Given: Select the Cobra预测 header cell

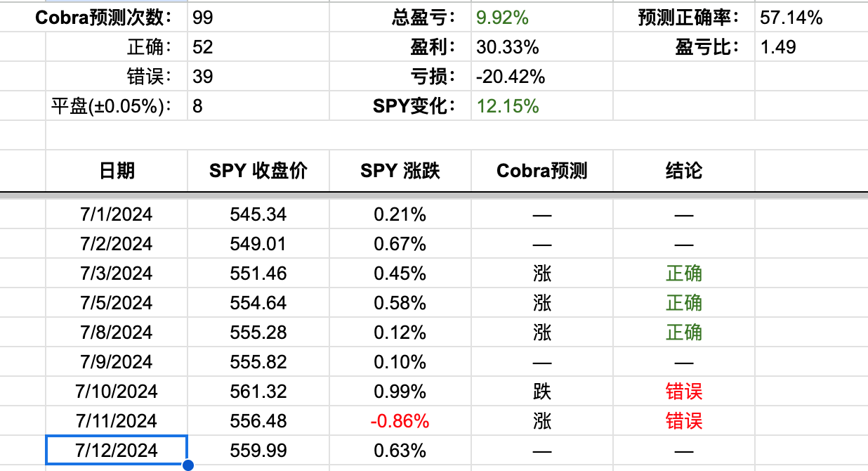Looking at the screenshot, I should point(541,170).
